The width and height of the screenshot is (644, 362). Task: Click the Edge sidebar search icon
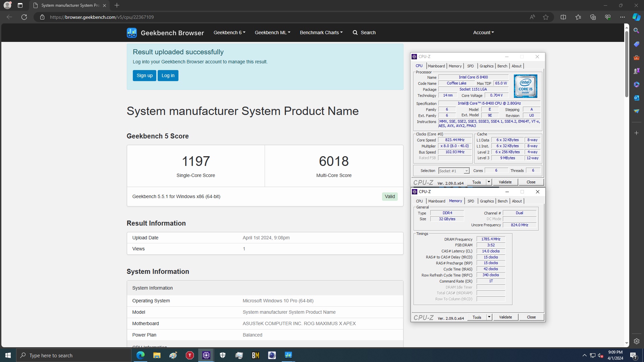[636, 31]
